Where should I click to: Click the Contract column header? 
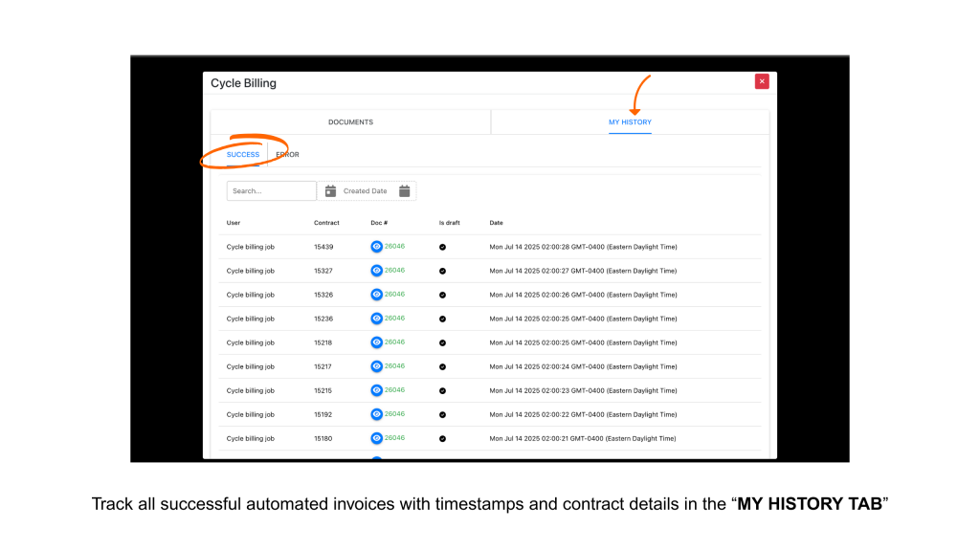point(326,223)
